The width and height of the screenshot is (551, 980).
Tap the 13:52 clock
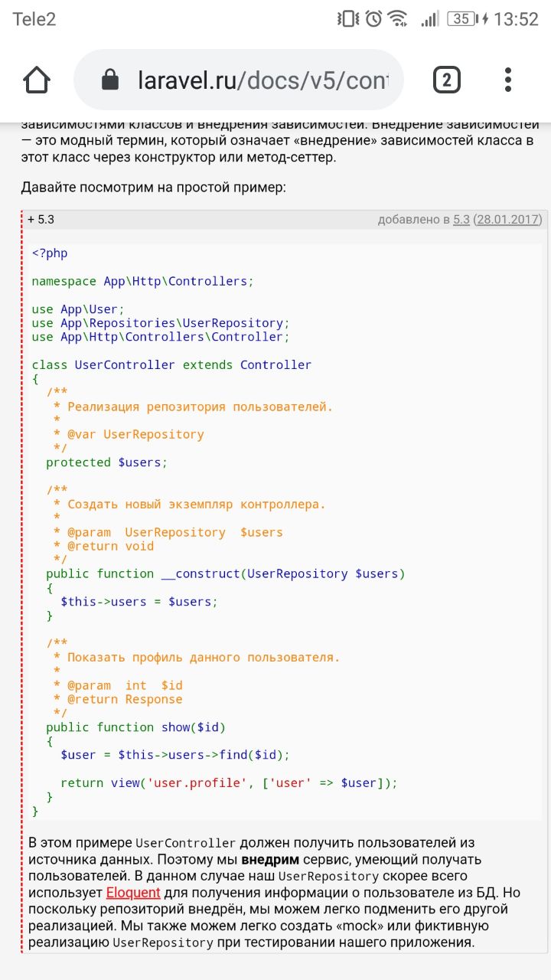click(516, 19)
